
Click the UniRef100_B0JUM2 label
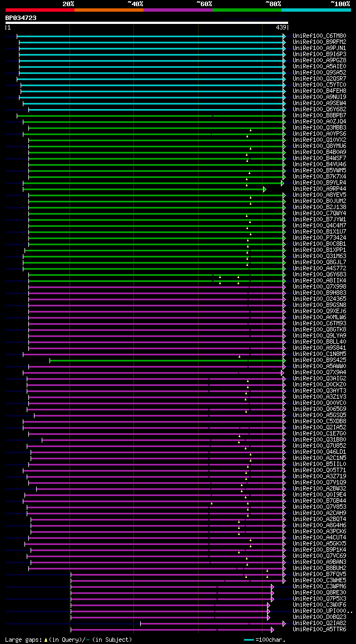(x=319, y=201)
